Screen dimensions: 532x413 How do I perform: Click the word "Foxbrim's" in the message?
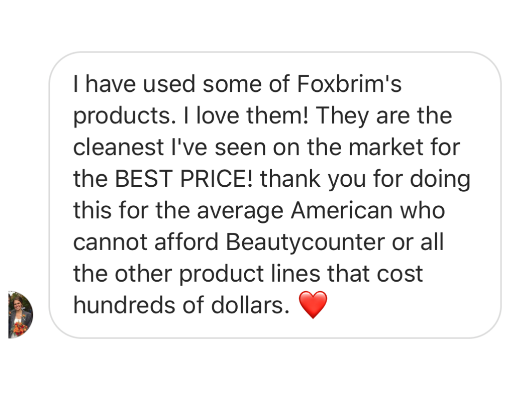click(349, 84)
